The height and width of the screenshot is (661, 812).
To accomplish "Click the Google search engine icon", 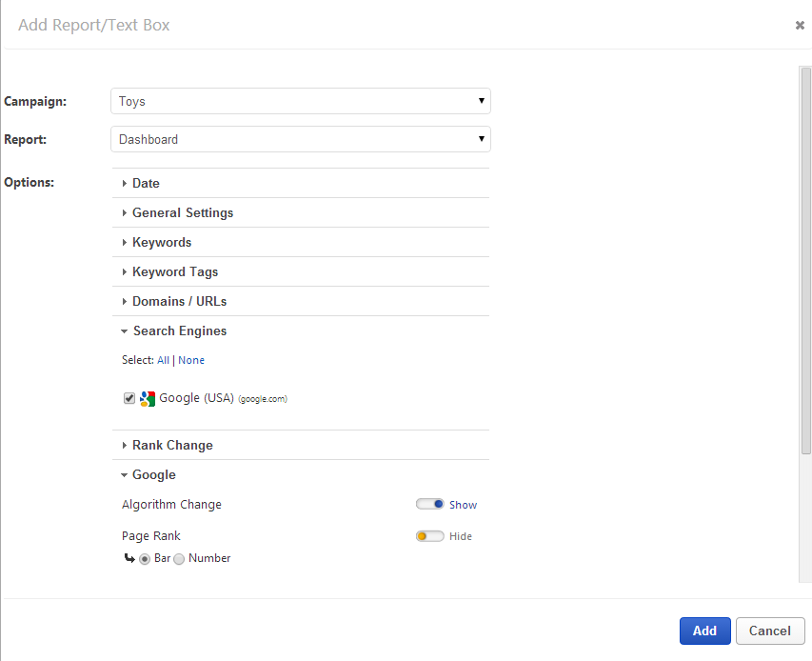I will tap(148, 399).
